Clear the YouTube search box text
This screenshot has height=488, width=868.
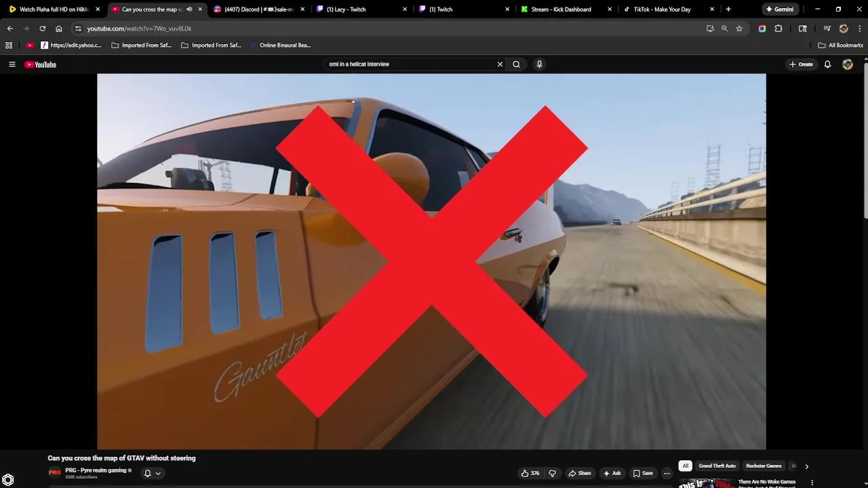[x=500, y=64]
